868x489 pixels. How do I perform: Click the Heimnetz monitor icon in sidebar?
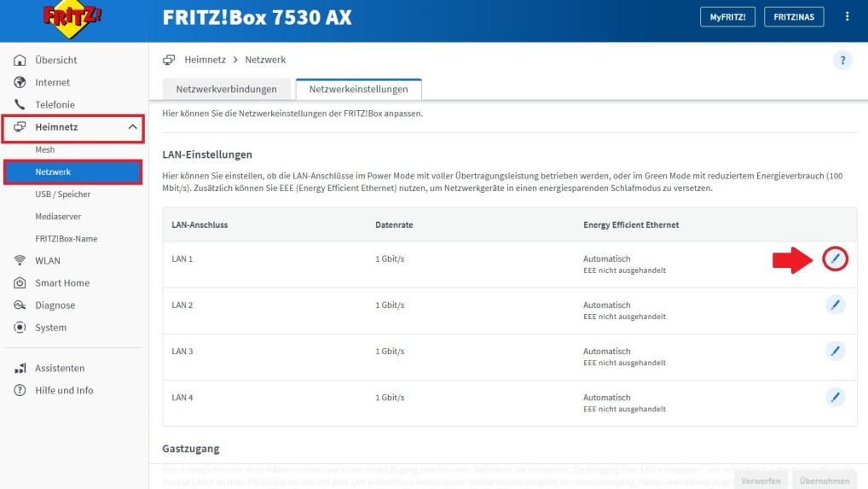tap(20, 127)
